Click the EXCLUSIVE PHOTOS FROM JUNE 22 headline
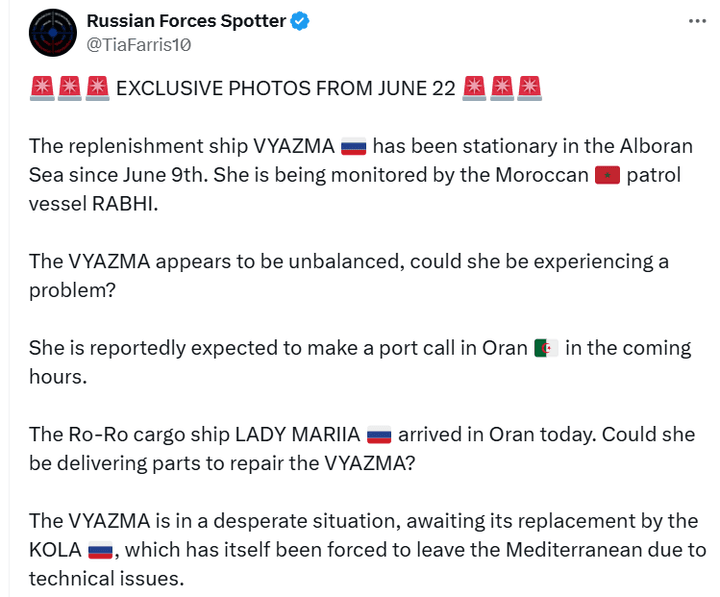 point(286,88)
